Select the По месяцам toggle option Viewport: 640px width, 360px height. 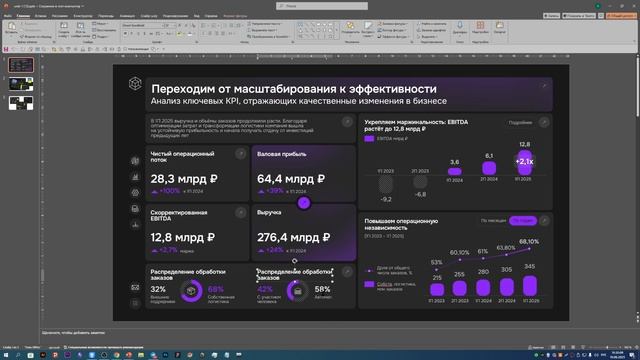(493, 220)
